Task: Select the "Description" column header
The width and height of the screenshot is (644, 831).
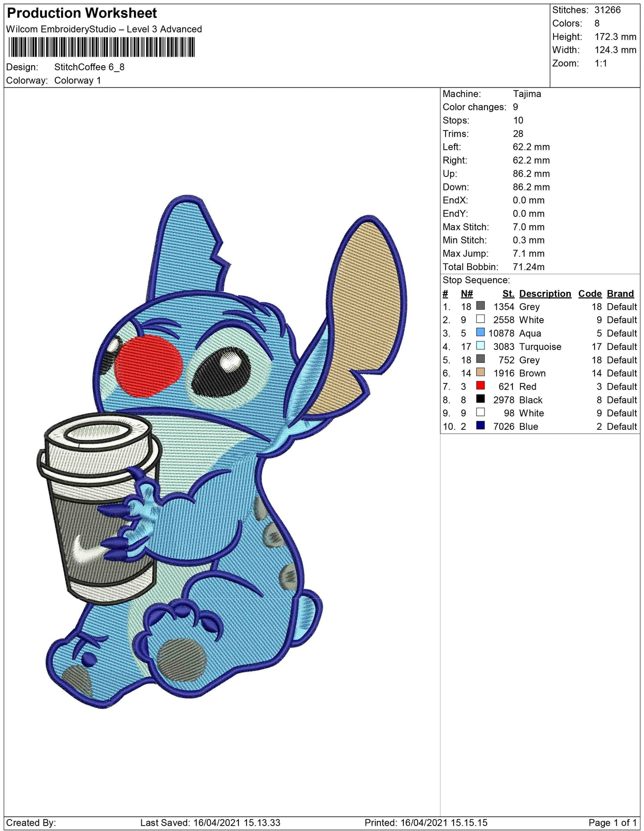Action: click(545, 294)
